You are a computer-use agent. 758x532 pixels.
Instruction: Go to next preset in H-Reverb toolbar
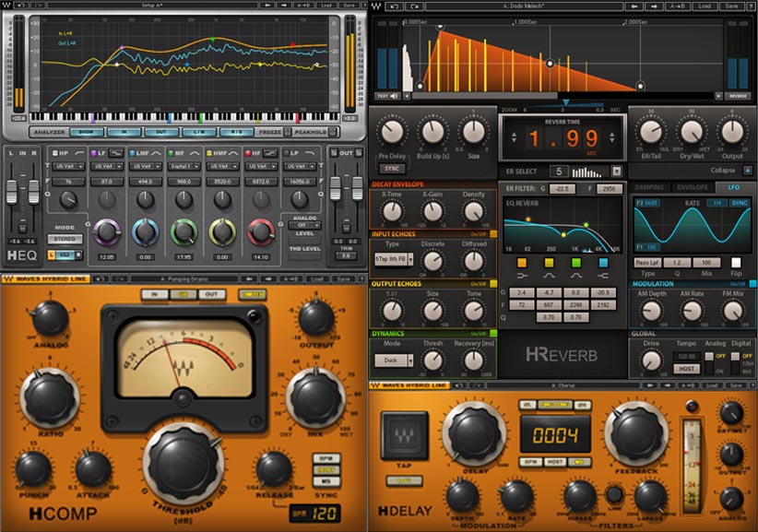point(654,6)
